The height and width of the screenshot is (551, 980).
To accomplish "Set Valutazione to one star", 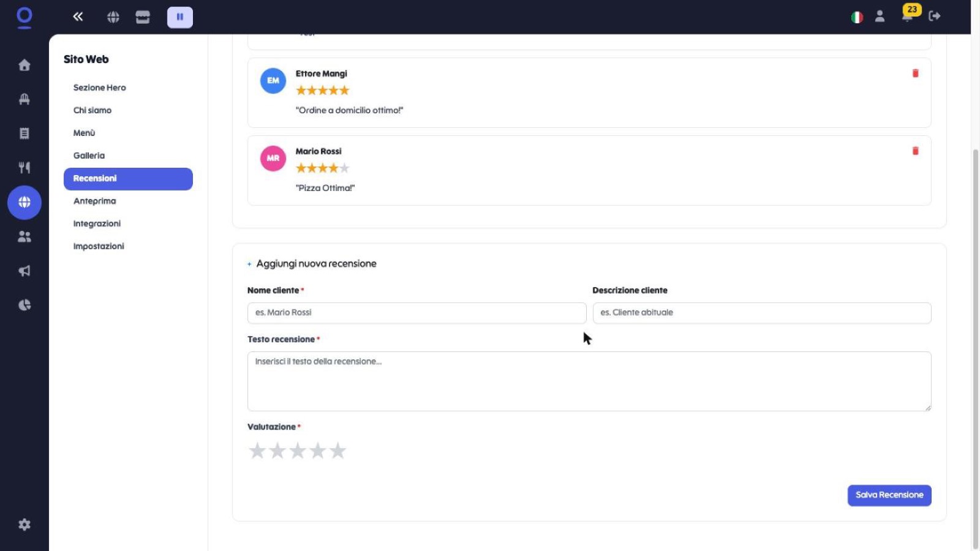I will pos(257,451).
